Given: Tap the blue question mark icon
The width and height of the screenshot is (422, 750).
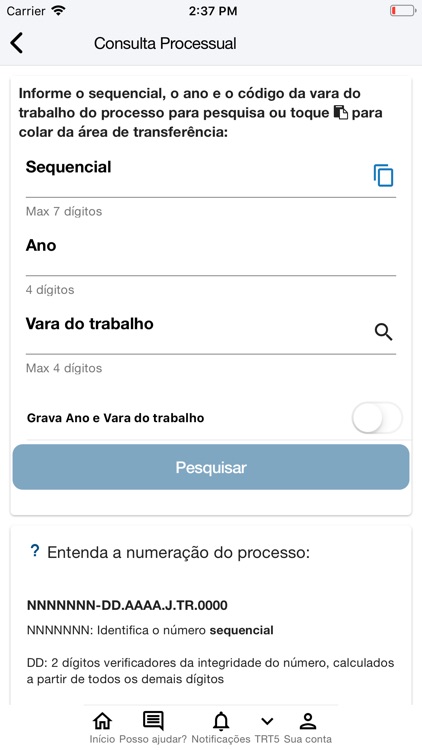Looking at the screenshot, I should (34, 551).
